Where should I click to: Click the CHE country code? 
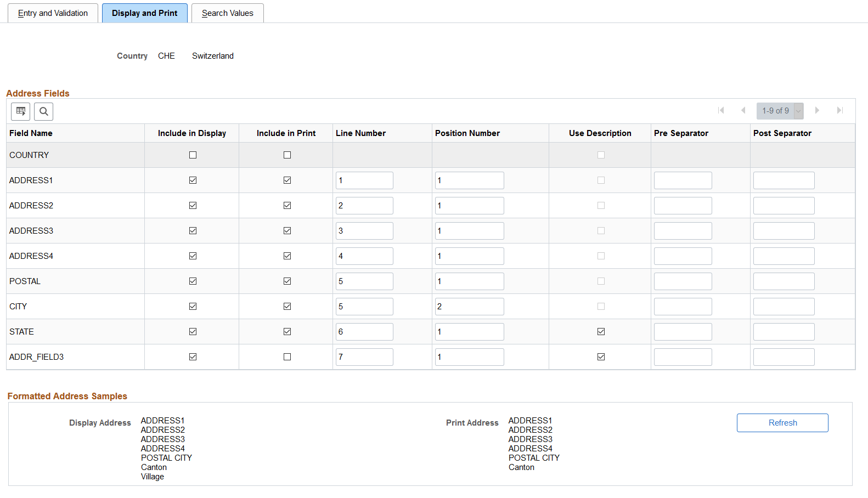tap(166, 56)
